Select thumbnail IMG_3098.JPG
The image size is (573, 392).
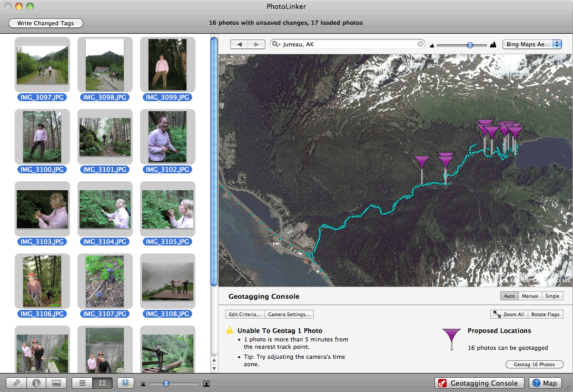105,64
